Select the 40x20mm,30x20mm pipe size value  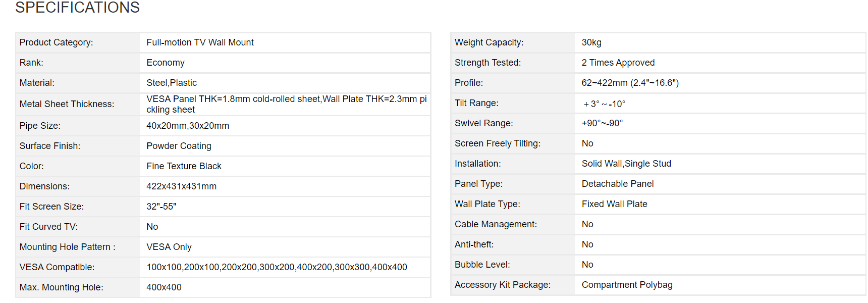(188, 126)
